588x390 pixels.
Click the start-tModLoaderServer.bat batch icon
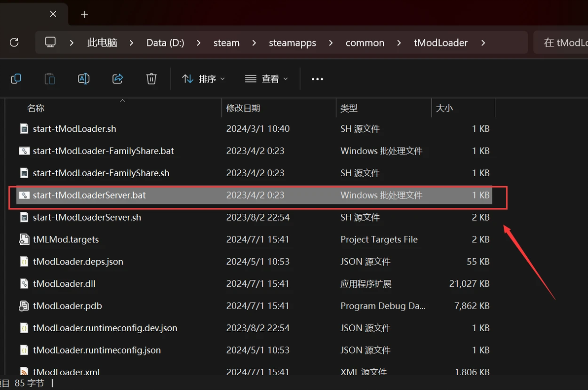24,195
